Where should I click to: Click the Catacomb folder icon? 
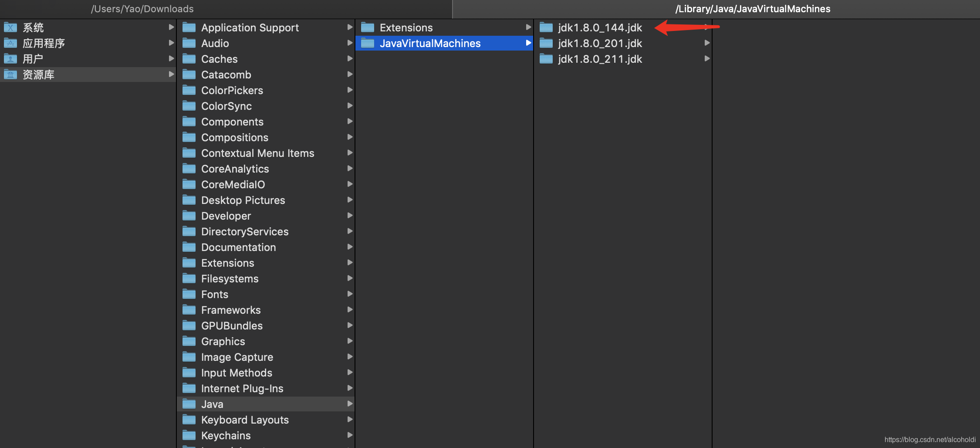(x=189, y=75)
